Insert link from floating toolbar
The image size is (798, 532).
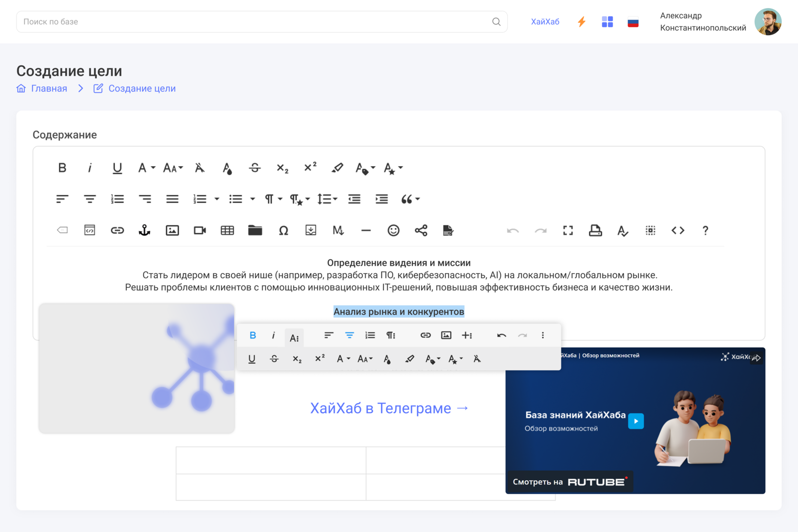(x=426, y=335)
